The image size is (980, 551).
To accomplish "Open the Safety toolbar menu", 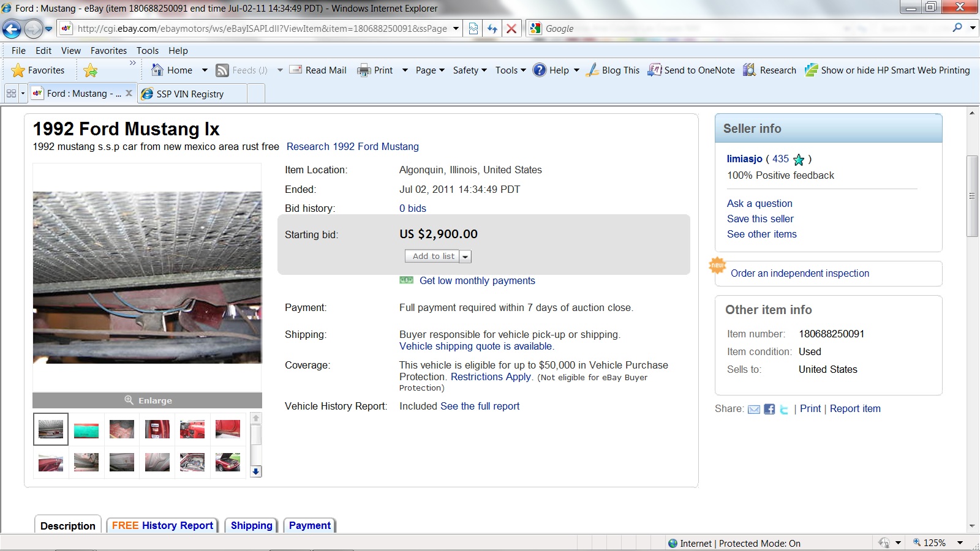I will (x=470, y=70).
